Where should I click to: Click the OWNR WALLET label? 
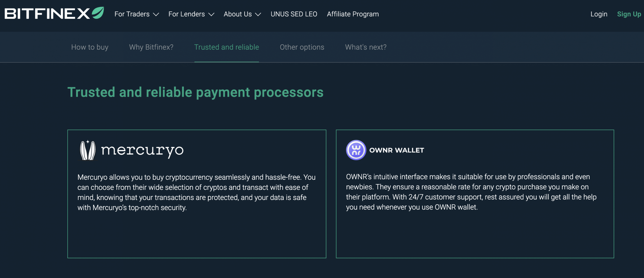click(x=397, y=150)
